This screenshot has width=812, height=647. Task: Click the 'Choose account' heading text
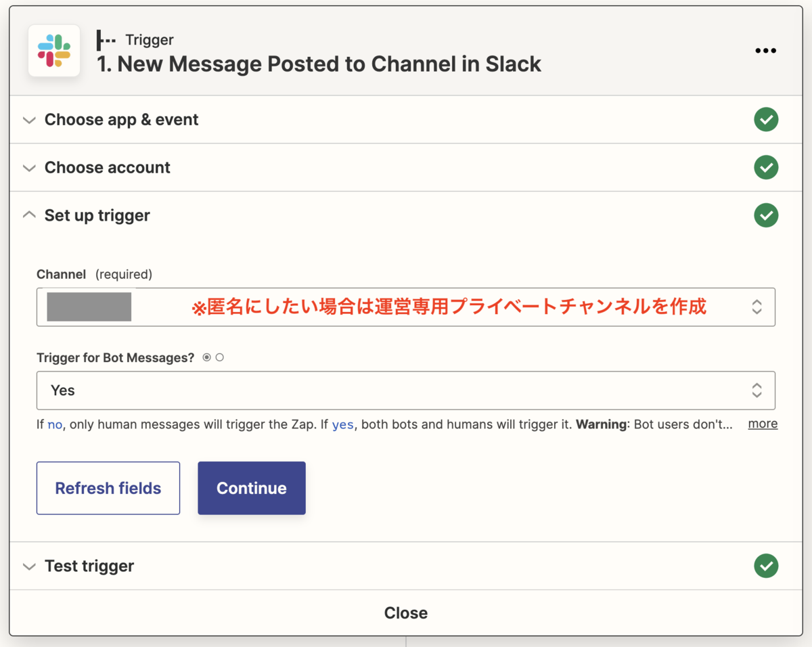coord(108,168)
